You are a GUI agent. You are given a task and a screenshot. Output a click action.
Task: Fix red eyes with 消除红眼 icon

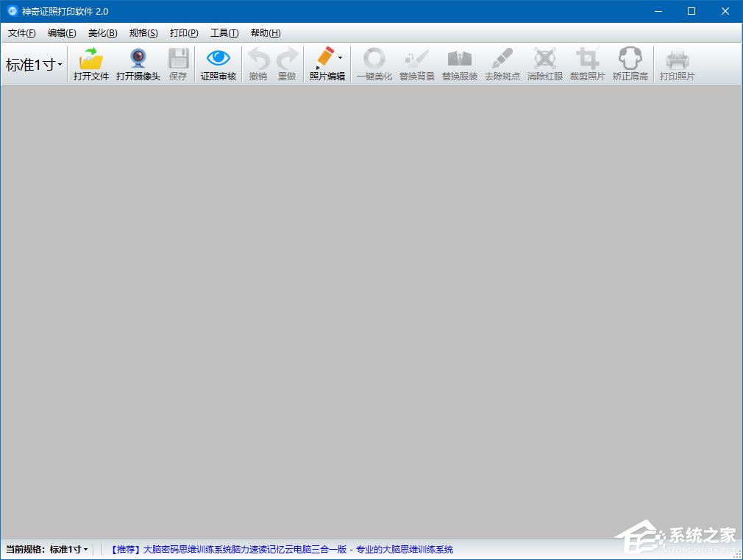pyautogui.click(x=544, y=64)
